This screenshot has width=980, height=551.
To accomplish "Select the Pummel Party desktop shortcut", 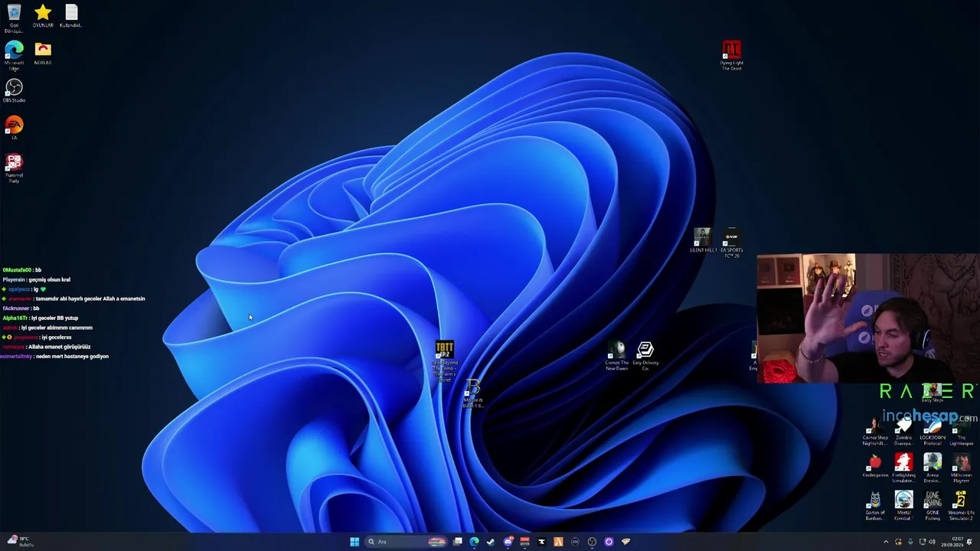I will tap(14, 168).
